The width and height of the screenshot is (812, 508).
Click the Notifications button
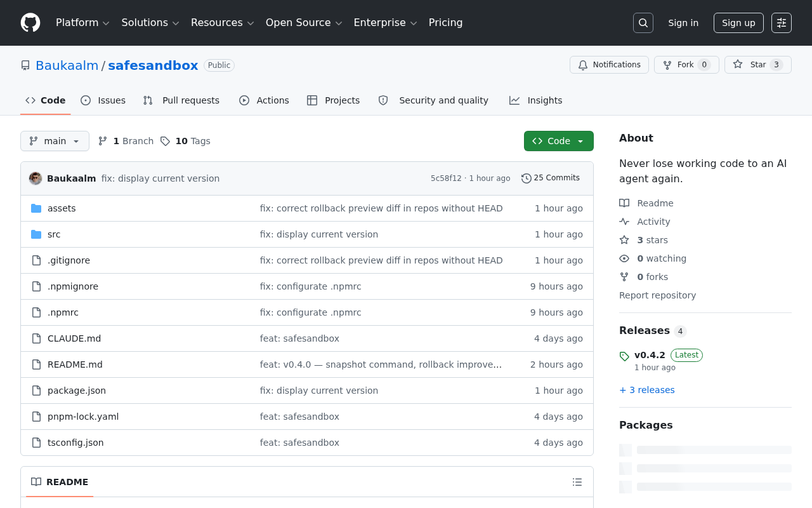[610, 65]
